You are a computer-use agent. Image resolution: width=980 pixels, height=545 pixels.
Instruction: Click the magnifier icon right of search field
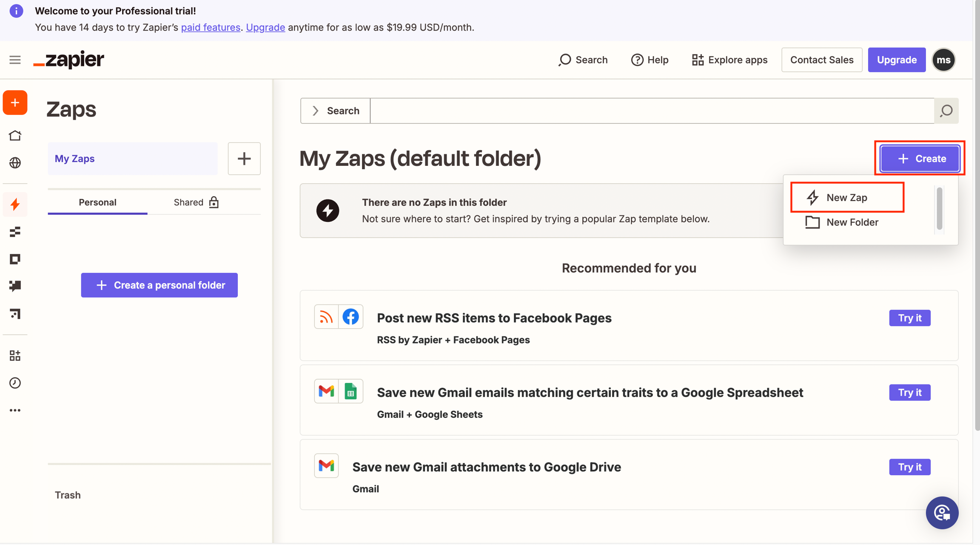click(946, 111)
